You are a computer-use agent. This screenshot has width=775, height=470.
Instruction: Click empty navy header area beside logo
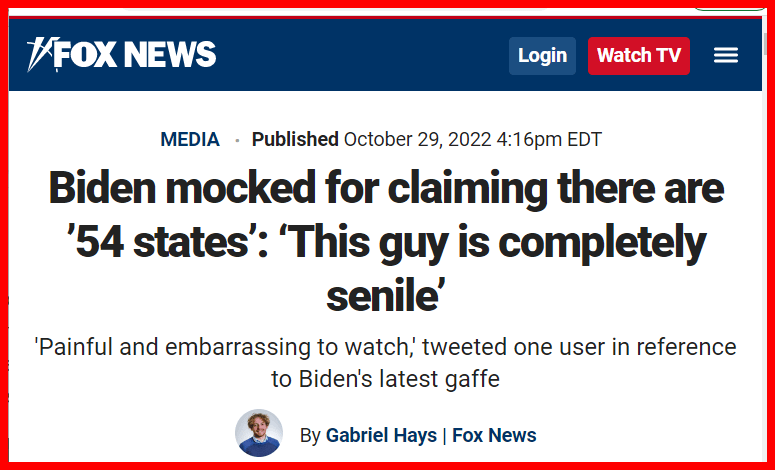pos(360,55)
